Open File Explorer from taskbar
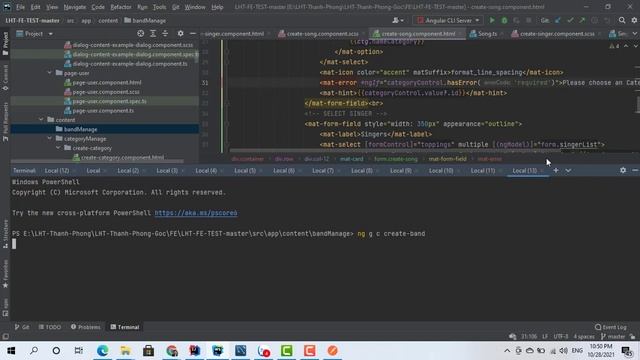The width and height of the screenshot is (640, 360). pos(125,351)
